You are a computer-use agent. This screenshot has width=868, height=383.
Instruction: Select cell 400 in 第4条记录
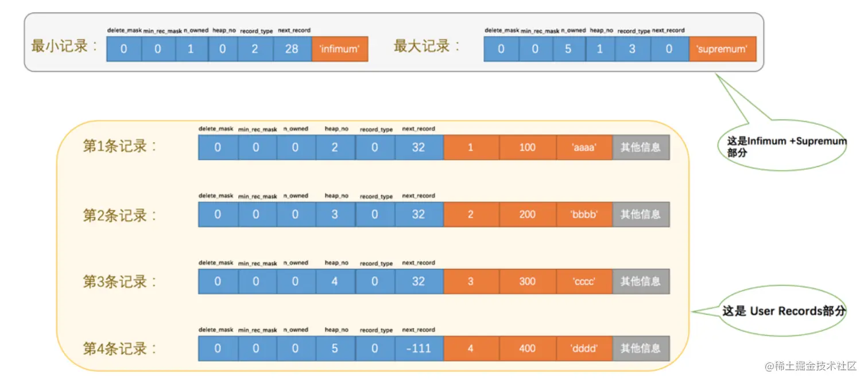click(x=527, y=349)
